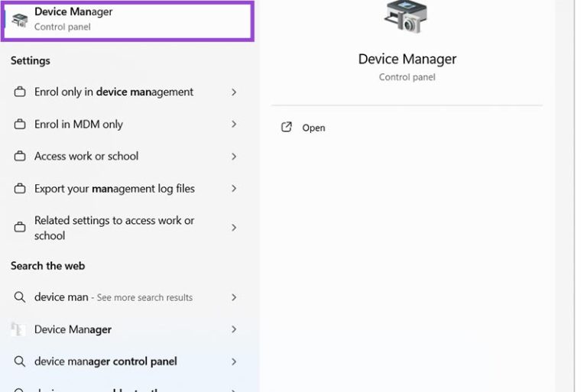This screenshot has width=587, height=392.
Task: Expand the Enrol only in device management chevron
Action: point(234,92)
